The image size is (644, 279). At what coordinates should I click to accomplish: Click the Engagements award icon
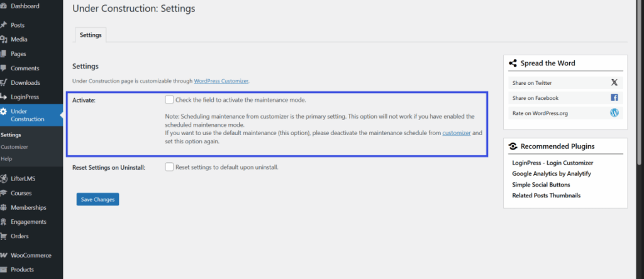click(3, 222)
